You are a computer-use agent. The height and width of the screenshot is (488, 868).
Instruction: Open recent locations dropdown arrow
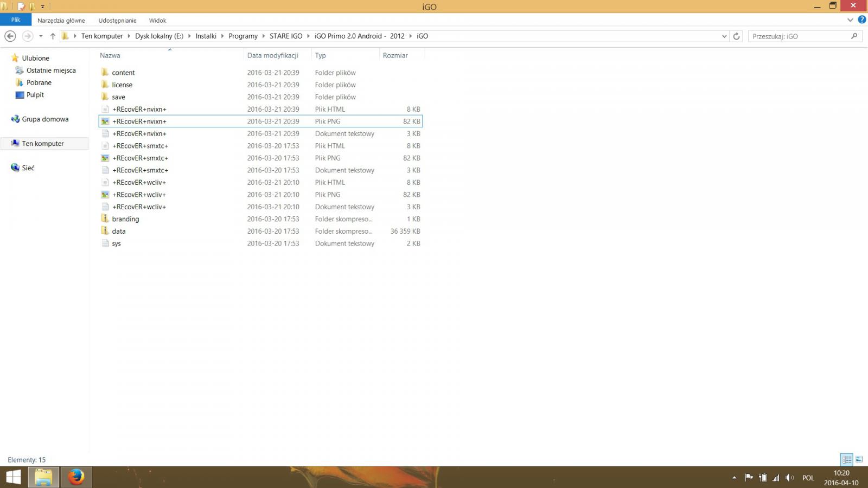[x=41, y=36]
